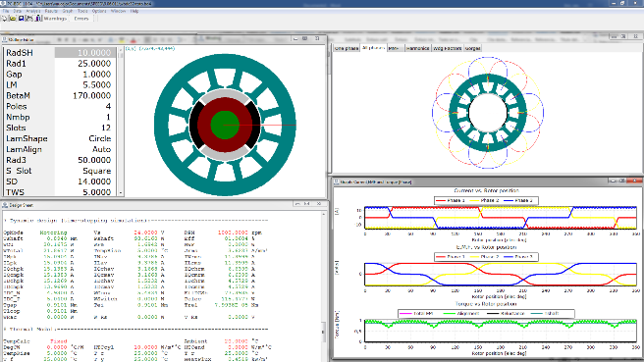Click the Outline Editor window title icon

(5, 40)
